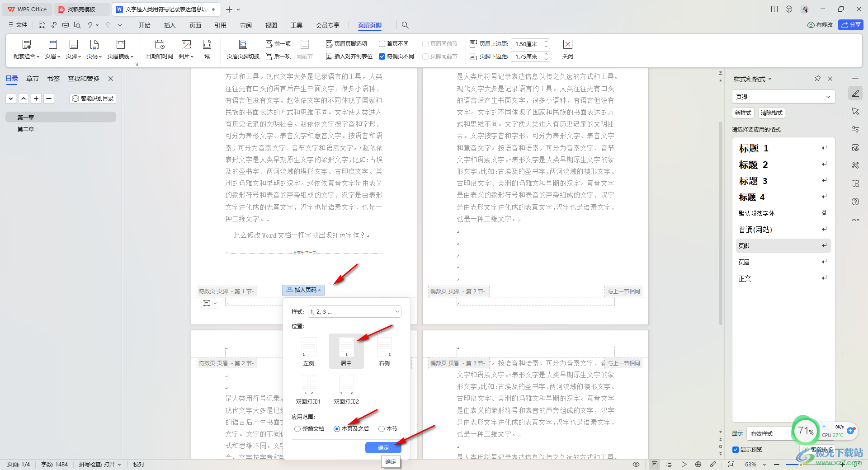Open the 书签 navigation tab
The width and height of the screenshot is (868, 470).
click(x=53, y=79)
